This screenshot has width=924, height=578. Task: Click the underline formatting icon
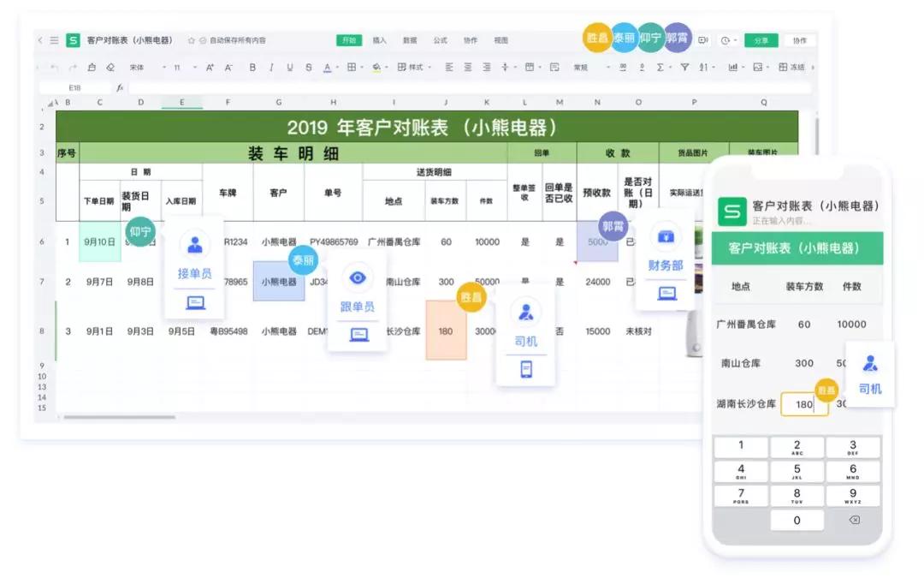(288, 67)
